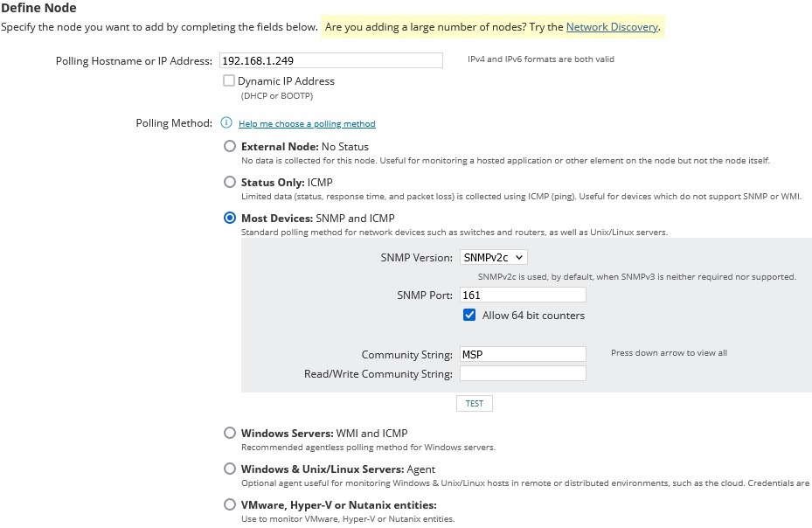The image size is (812, 528).
Task: Click into the SNMP Port field
Action: (522, 295)
